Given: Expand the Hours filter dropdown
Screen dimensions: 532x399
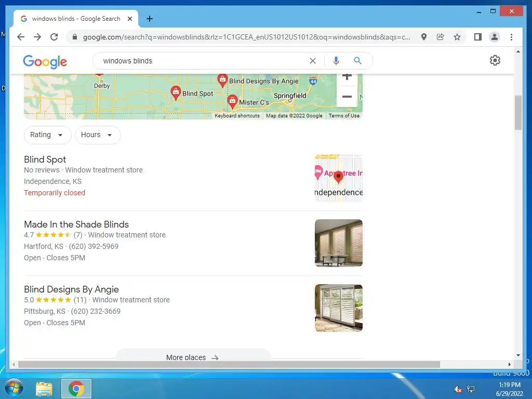Looking at the screenshot, I should tap(98, 135).
